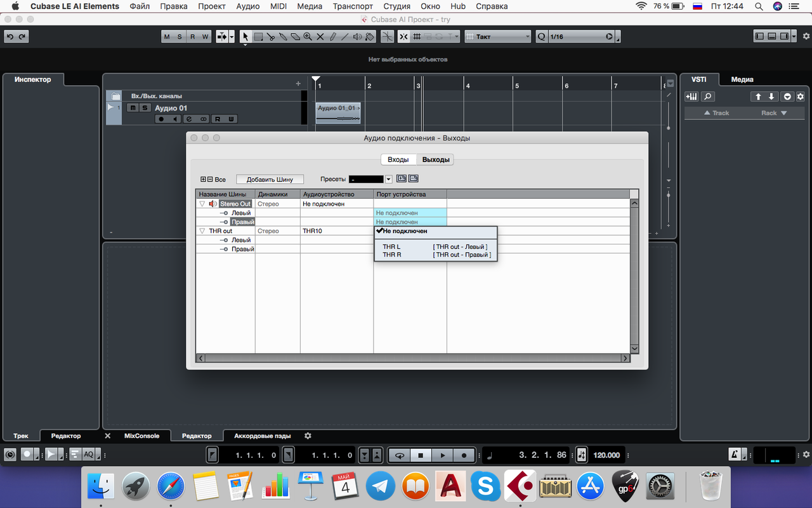Open the Транспорт menu
812x508 pixels.
[x=353, y=6]
